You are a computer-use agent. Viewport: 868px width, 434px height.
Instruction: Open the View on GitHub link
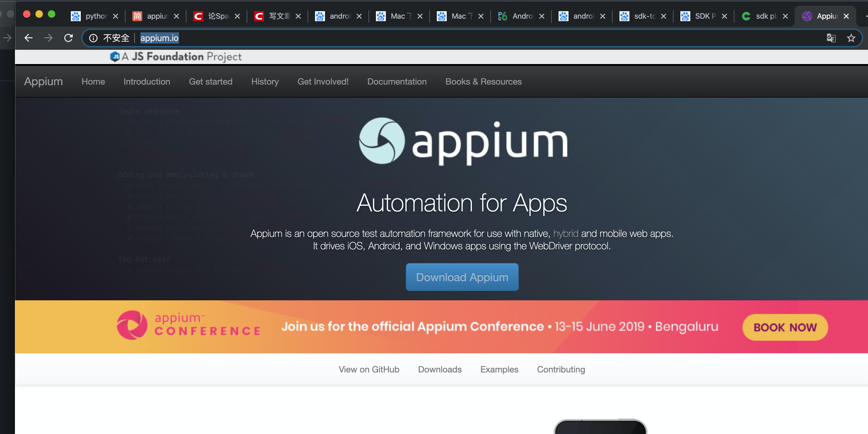pyautogui.click(x=369, y=369)
